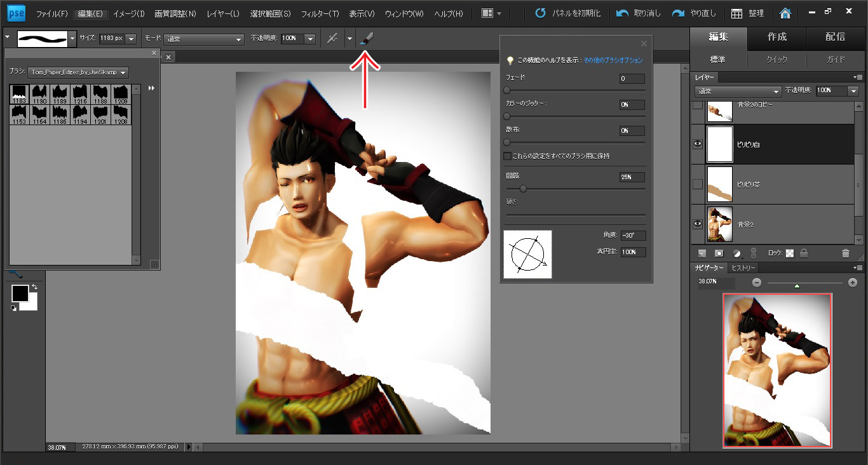Click the reset panels circular arrow icon
This screenshot has height=465, width=868.
pyautogui.click(x=540, y=13)
